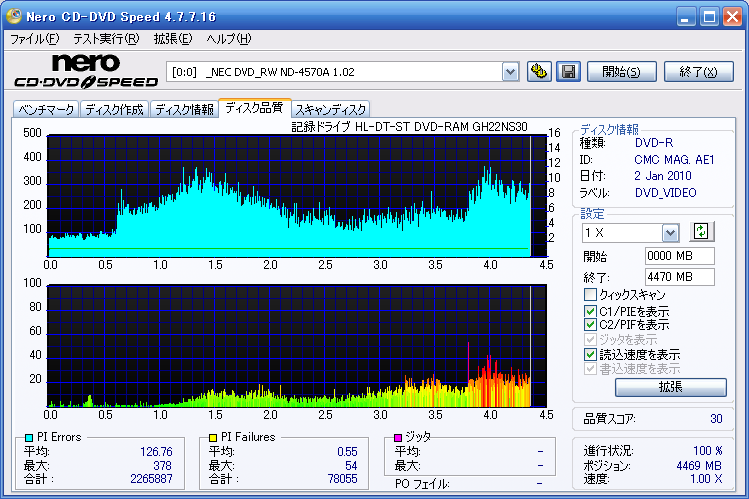
Task: Click the Nero title bar disc icon
Action: (14, 16)
